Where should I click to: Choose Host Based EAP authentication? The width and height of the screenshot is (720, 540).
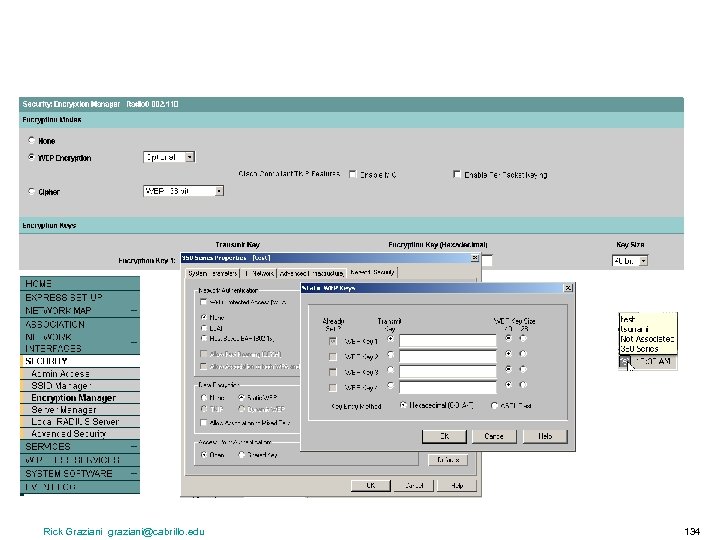pyautogui.click(x=204, y=338)
